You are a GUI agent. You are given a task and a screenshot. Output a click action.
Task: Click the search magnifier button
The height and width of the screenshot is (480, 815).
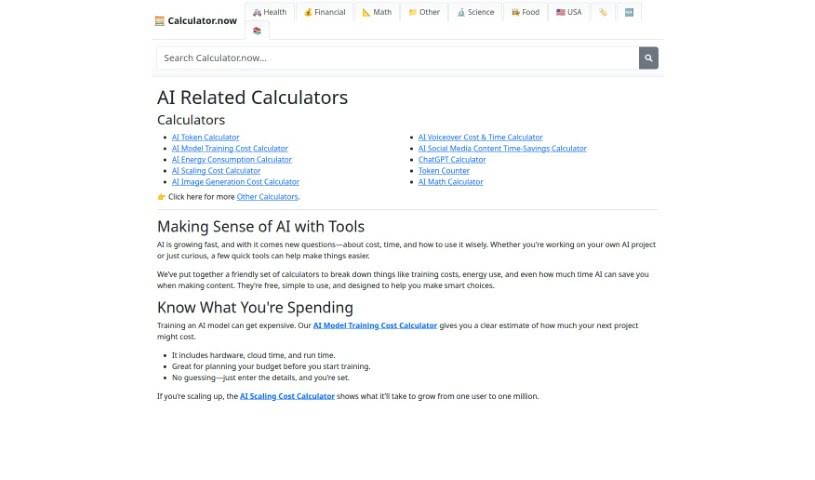[648, 58]
